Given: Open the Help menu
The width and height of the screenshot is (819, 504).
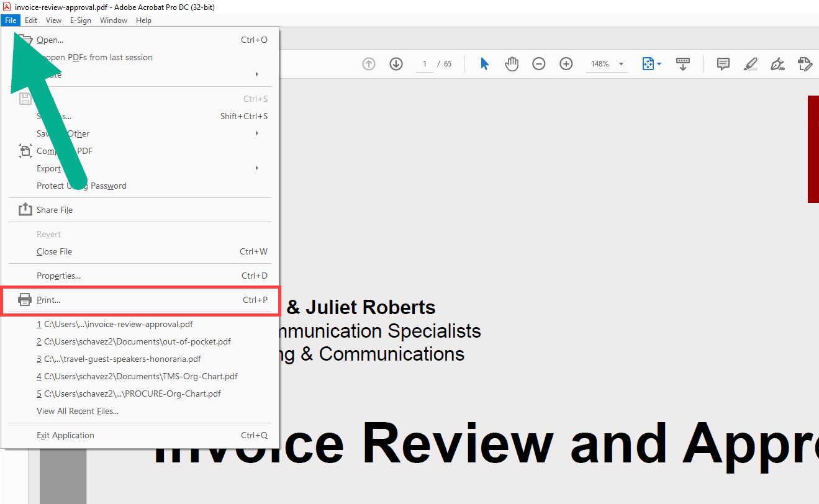Looking at the screenshot, I should (143, 20).
